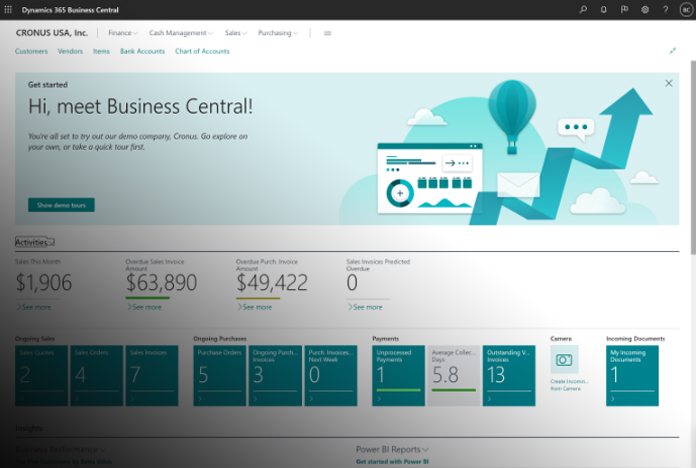Open the help question mark icon
Screen dimensions: 696x468
click(x=665, y=9)
